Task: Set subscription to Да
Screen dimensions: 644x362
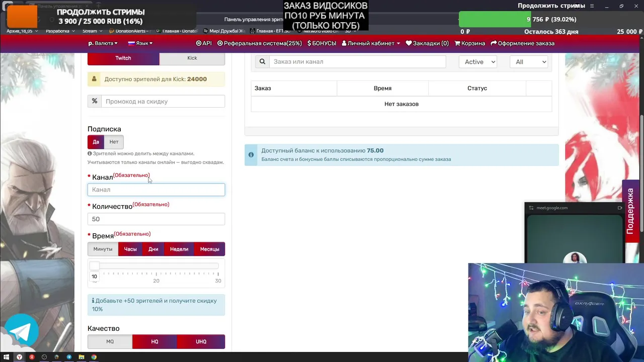Action: pyautogui.click(x=96, y=142)
